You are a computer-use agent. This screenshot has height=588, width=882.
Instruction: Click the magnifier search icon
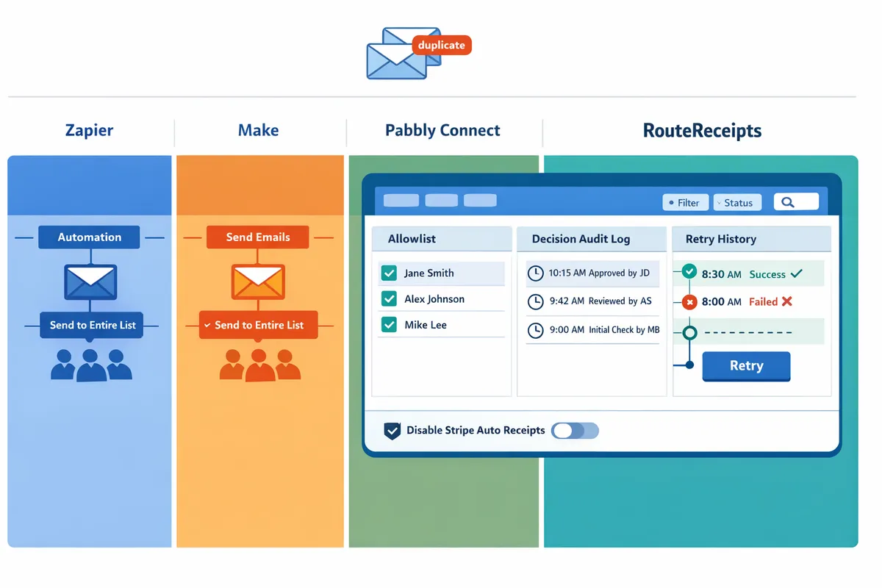click(787, 202)
